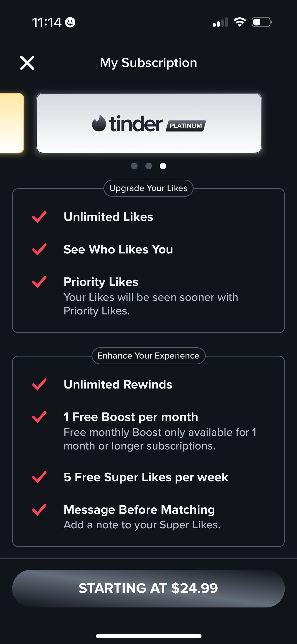Tap the checkmark beside 5 Free Super Likes
The width and height of the screenshot is (297, 644).
39,477
